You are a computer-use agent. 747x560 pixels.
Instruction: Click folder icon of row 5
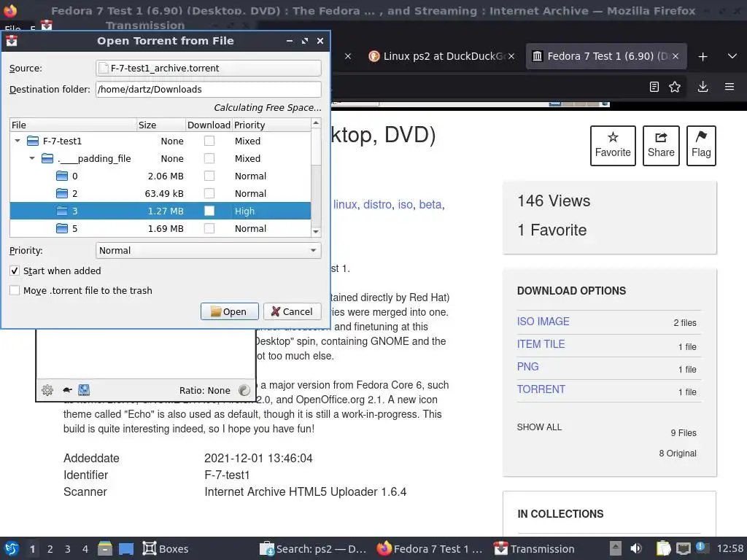click(x=62, y=228)
